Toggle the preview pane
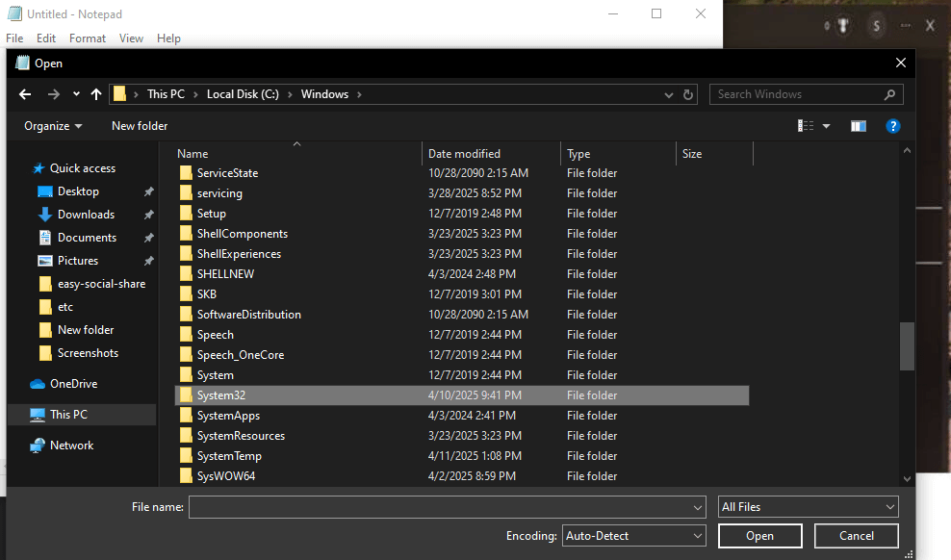The image size is (951, 560). (859, 126)
